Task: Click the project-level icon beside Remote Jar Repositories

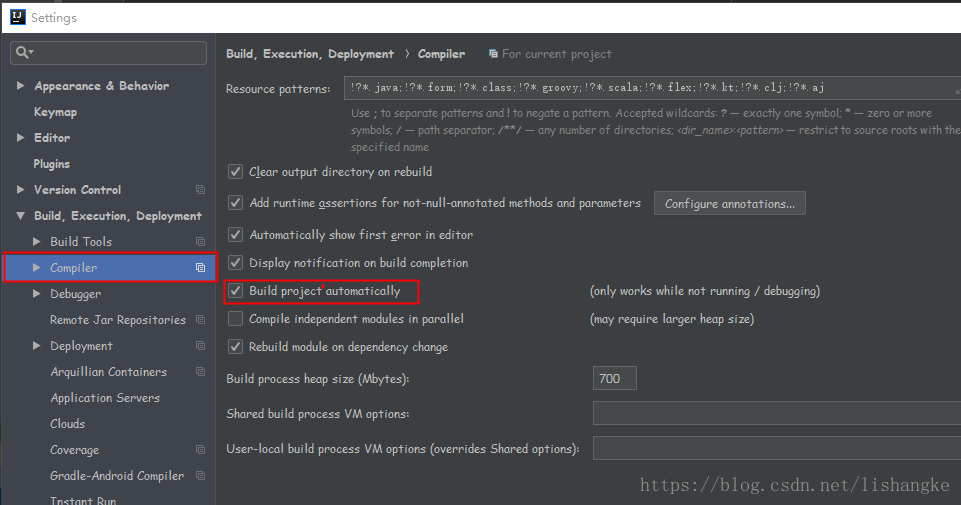Action: [x=200, y=319]
